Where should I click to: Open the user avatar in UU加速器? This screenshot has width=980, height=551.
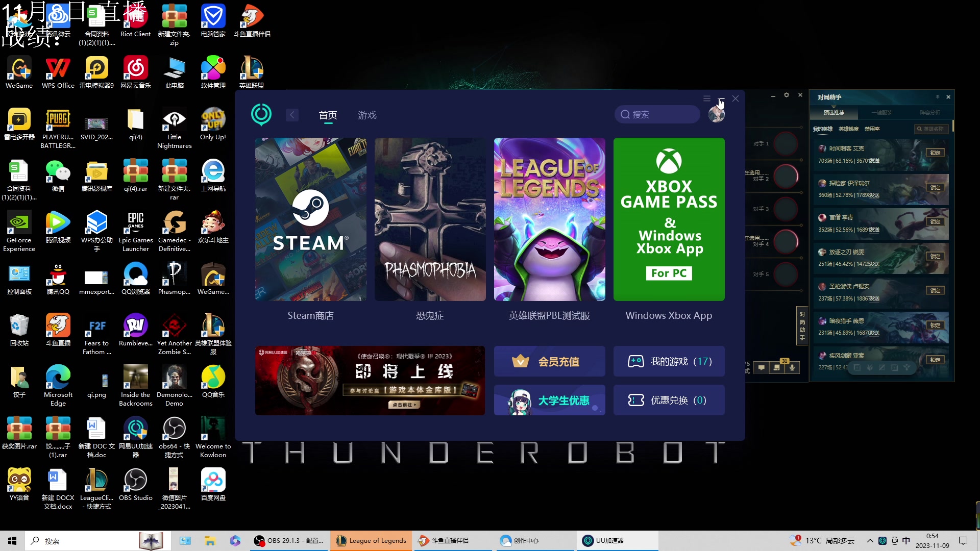(x=717, y=114)
